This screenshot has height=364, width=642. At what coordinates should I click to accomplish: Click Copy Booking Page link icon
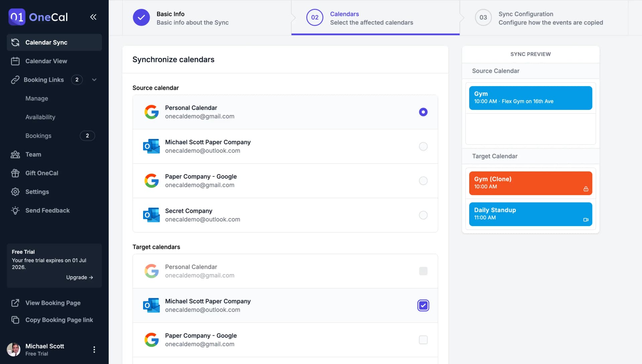click(x=15, y=320)
